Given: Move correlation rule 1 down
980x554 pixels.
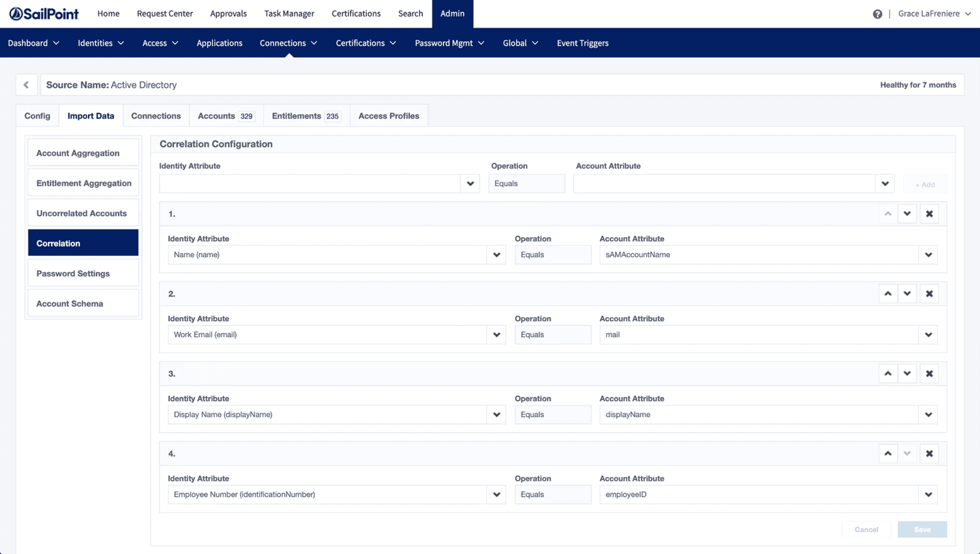Looking at the screenshot, I should tap(907, 214).
